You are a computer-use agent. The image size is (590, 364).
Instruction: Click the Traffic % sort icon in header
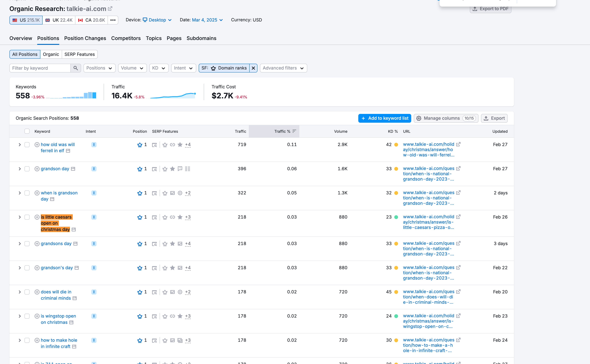tap(294, 131)
